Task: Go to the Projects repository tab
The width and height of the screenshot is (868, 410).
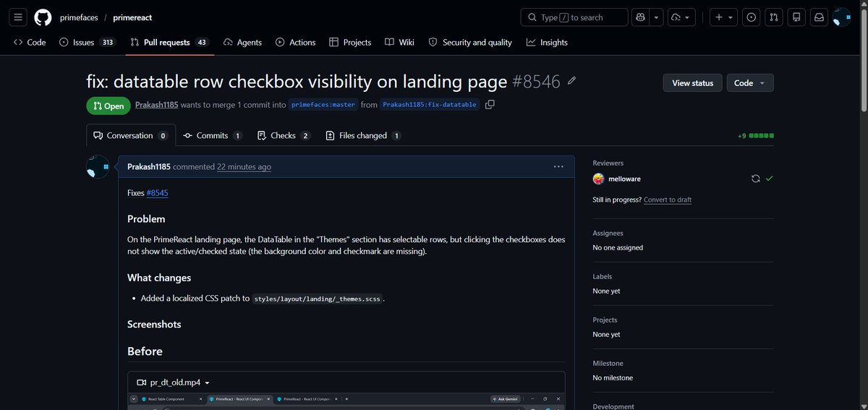Action: click(350, 43)
